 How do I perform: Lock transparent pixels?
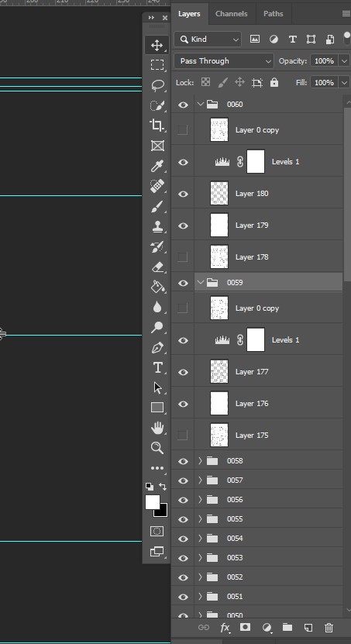pyautogui.click(x=205, y=82)
